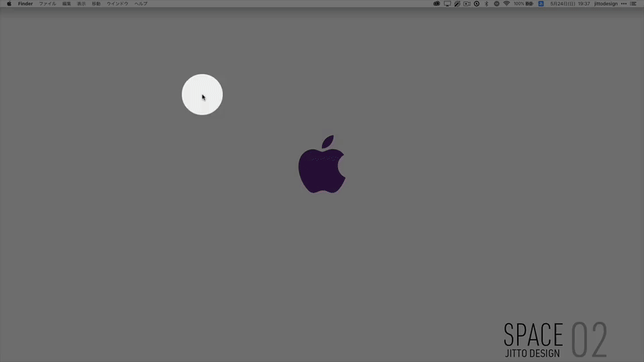This screenshot has height=362, width=644.
Task: Open the Apple menu in the menu bar
Action: [9, 4]
